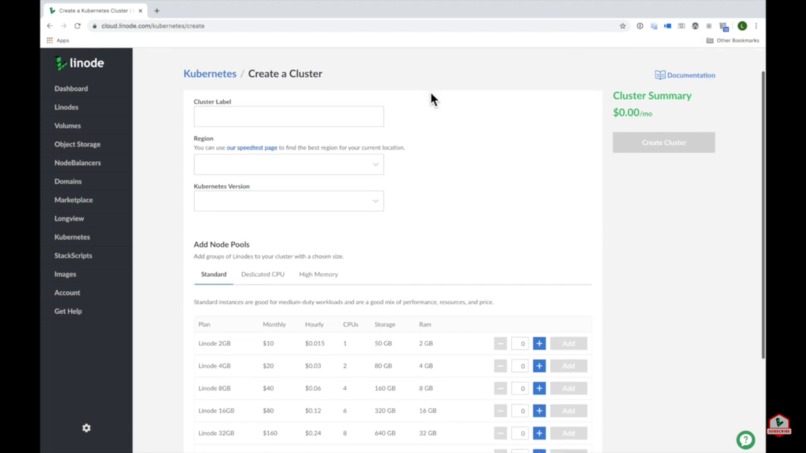Screen dimensions: 806x453
Task: Select the Standard plans tab
Action: (213, 275)
